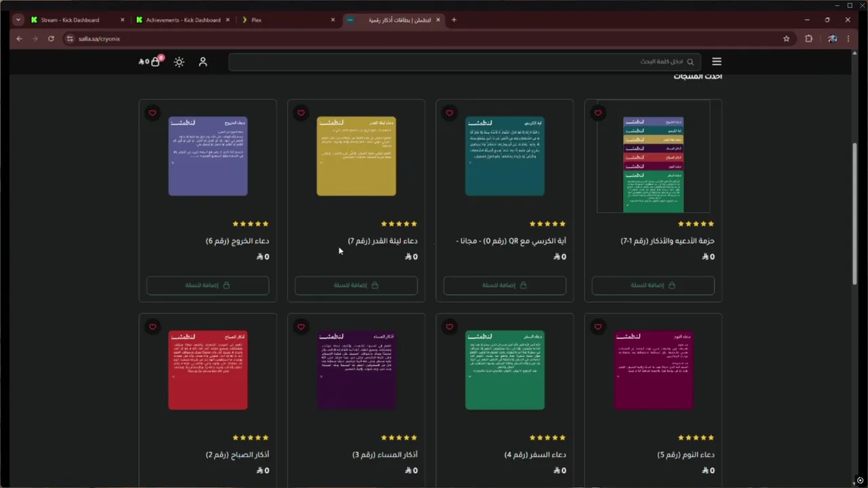868x488 pixels.
Task: Toggle the light/dark theme sun icon
Action: coord(179,62)
